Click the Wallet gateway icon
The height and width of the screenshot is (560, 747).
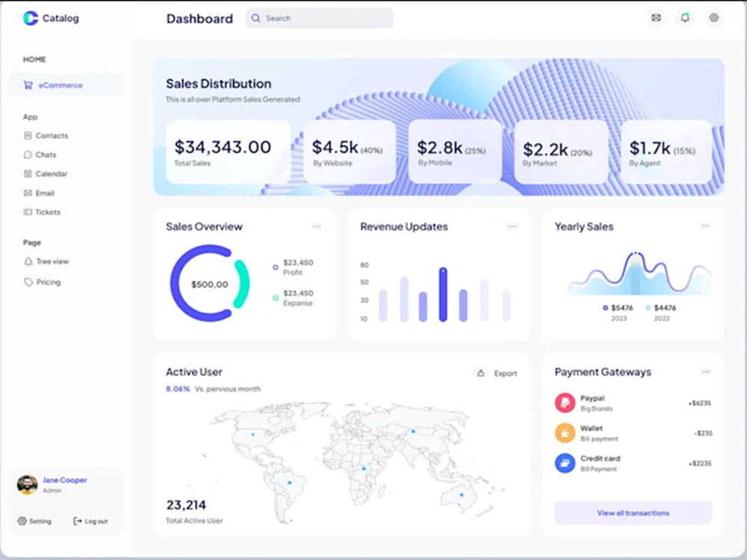click(x=565, y=433)
